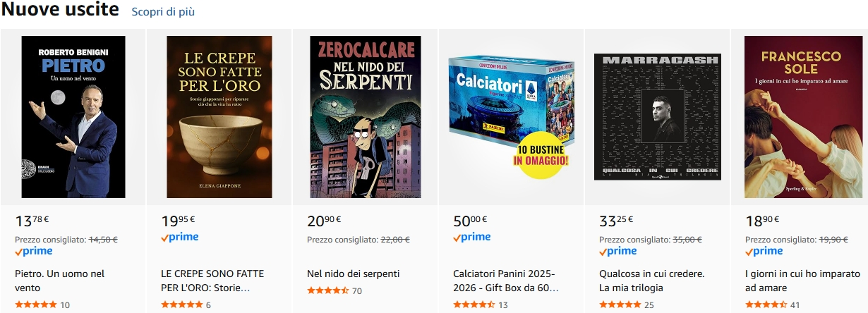Click star rating of Qualcosa in cui credere

[620, 305]
